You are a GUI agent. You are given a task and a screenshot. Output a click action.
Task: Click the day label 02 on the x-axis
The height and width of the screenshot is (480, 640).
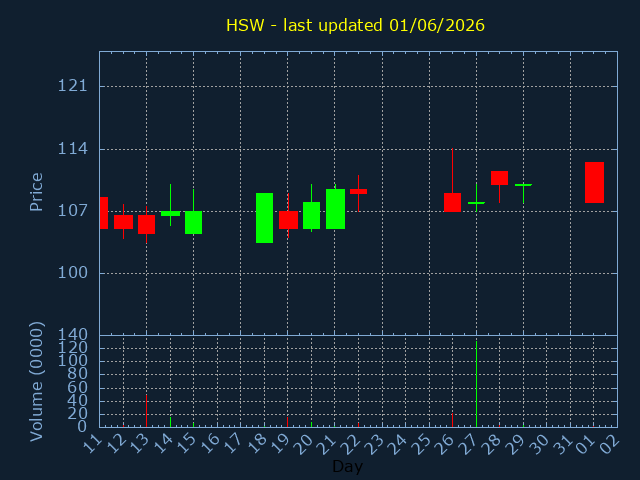pos(610,444)
